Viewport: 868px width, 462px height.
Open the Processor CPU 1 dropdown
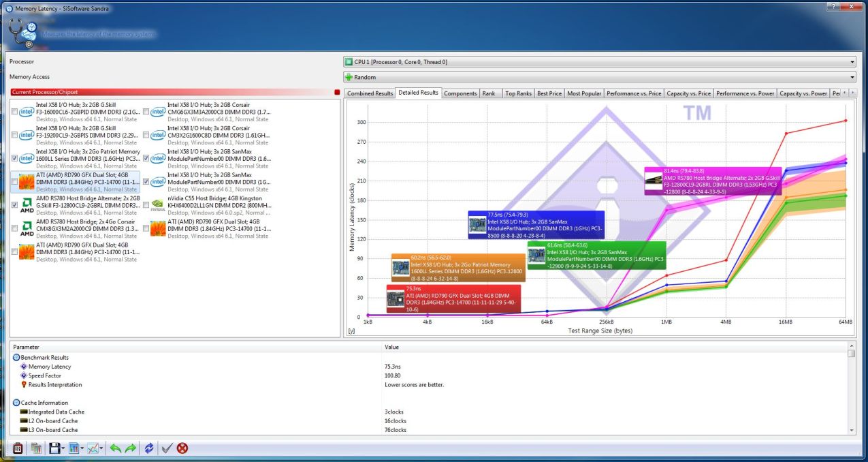599,62
